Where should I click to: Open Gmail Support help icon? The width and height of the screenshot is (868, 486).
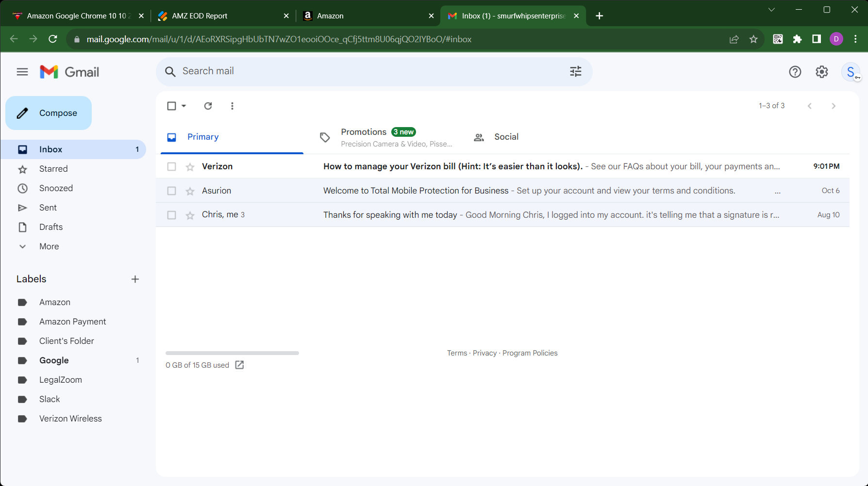795,72
